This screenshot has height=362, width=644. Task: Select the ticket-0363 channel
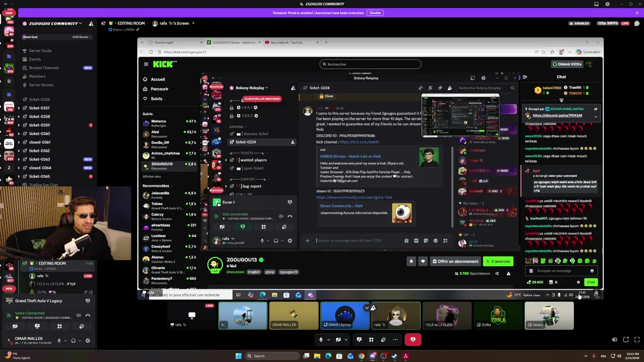tap(39, 159)
